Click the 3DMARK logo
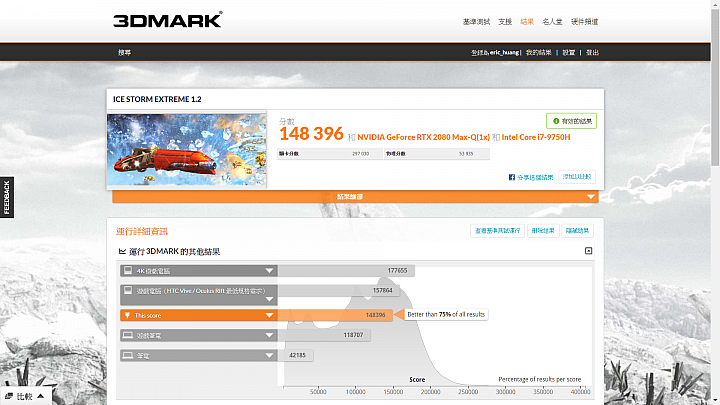The height and width of the screenshot is (405, 720). 168,20
